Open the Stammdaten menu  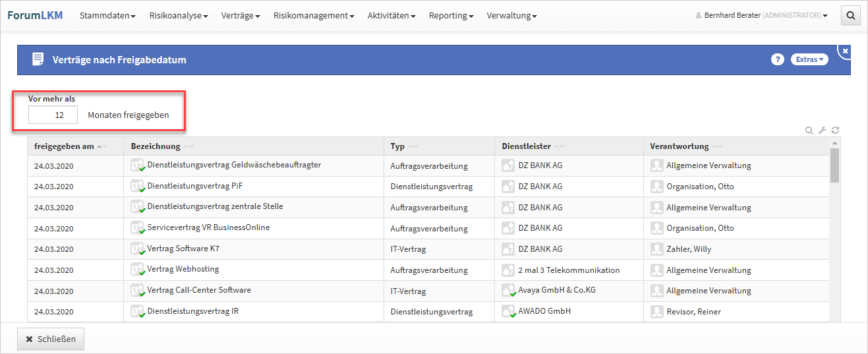[x=107, y=16]
